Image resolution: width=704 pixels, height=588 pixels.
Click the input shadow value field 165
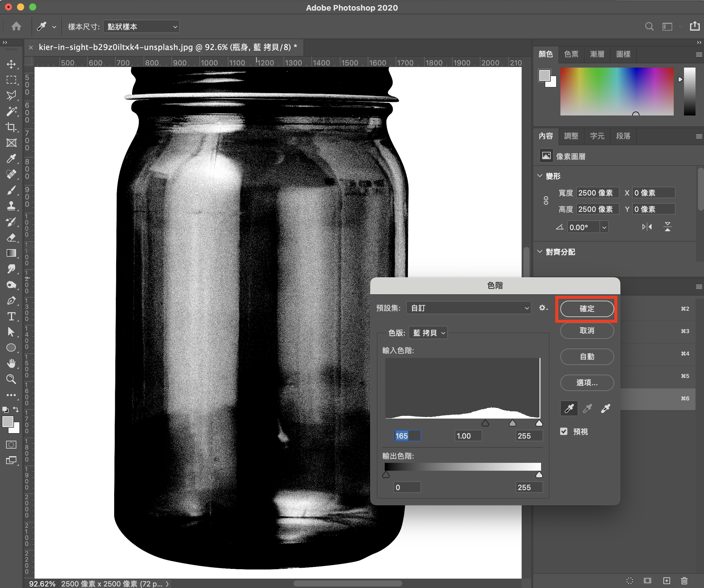click(x=407, y=436)
